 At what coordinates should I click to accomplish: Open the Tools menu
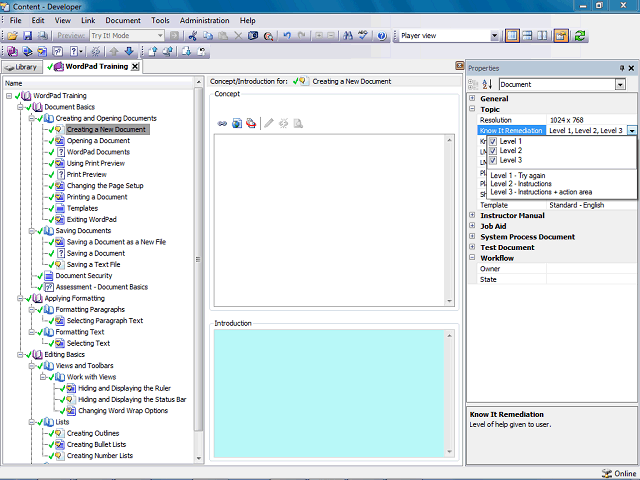click(160, 20)
